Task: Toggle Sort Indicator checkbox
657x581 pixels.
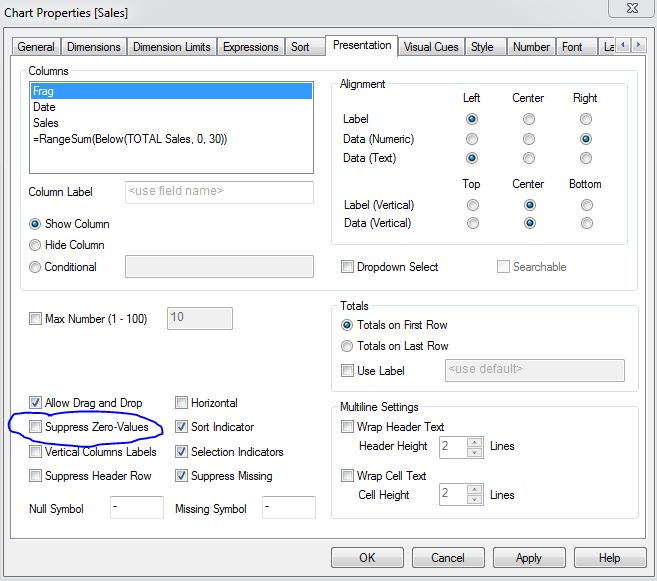Action: click(x=181, y=427)
